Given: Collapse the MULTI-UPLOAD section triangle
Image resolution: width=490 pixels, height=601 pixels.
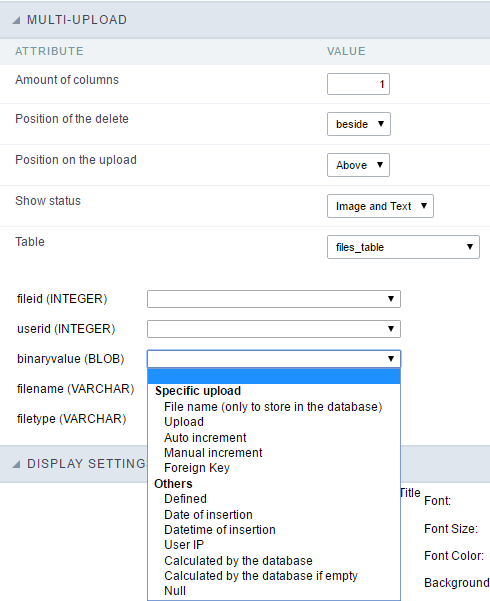Looking at the screenshot, I should 16,20.
